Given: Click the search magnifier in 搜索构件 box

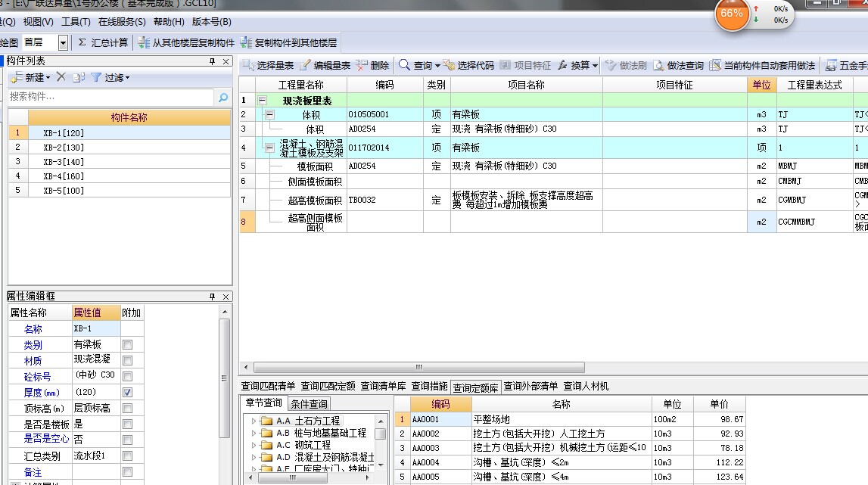Looking at the screenshot, I should tap(223, 97).
